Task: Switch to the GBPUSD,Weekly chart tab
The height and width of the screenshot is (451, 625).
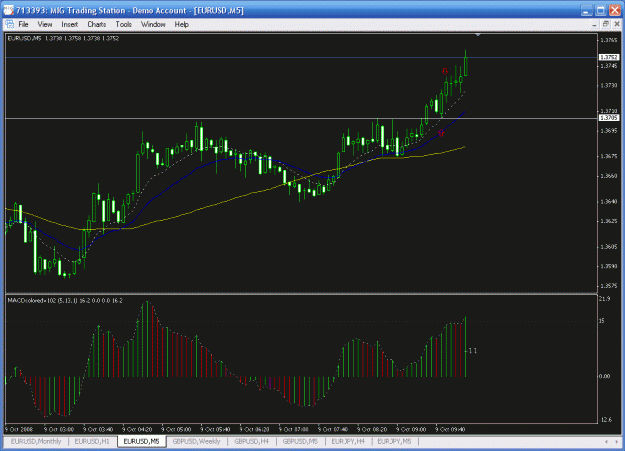Action: [197, 441]
